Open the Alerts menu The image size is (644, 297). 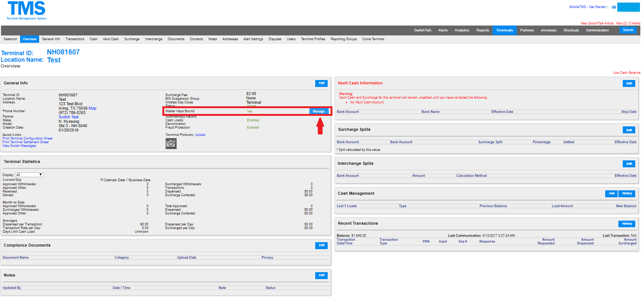pos(443,30)
